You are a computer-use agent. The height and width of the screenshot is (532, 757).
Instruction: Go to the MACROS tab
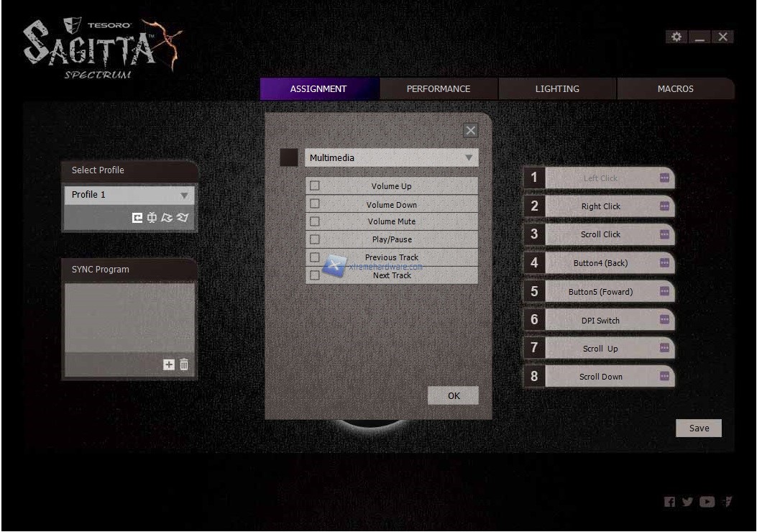[675, 89]
